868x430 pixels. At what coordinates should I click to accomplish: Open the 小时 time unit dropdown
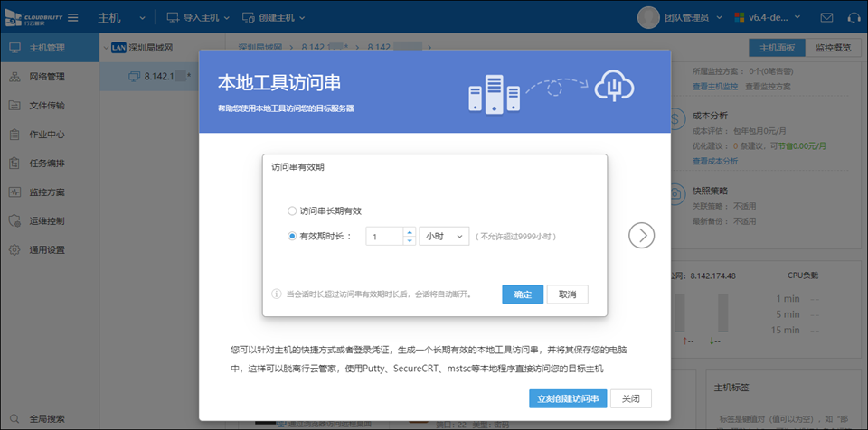[444, 237]
